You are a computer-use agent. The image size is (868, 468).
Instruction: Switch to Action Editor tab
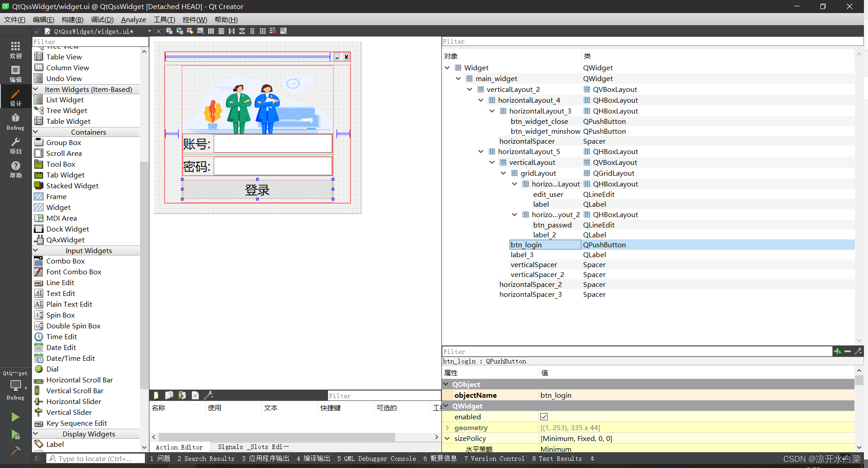[x=179, y=447]
